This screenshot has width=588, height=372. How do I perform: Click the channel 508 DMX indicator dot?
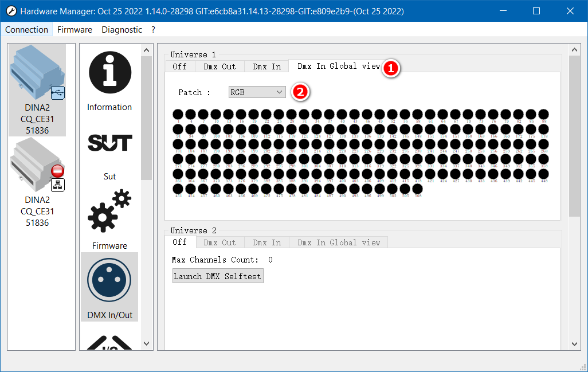click(x=418, y=189)
